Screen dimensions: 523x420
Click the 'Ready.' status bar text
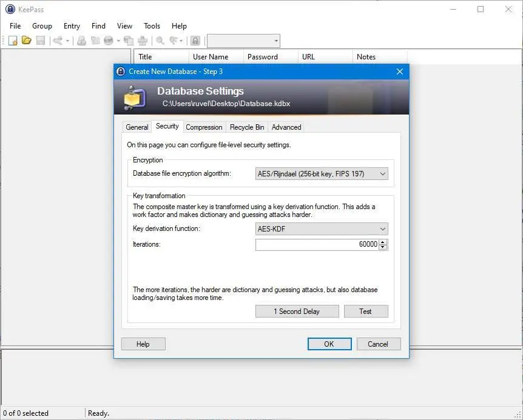click(x=98, y=413)
